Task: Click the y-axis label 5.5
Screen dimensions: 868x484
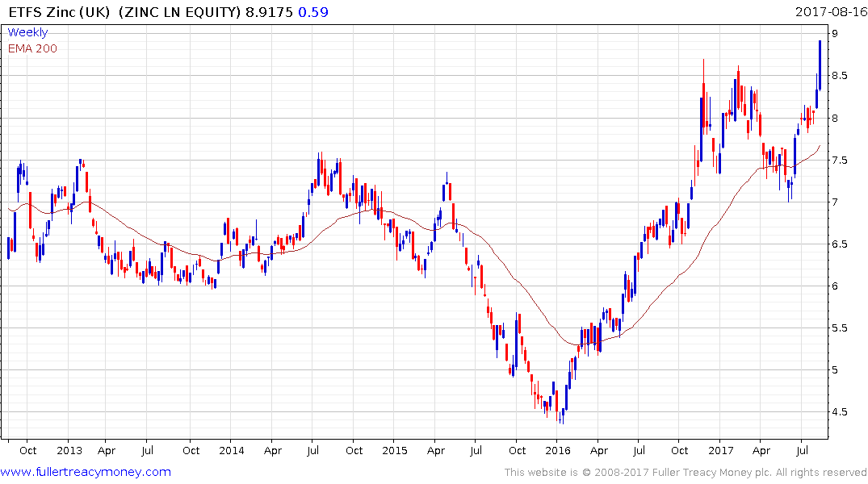Action: pyautogui.click(x=840, y=328)
